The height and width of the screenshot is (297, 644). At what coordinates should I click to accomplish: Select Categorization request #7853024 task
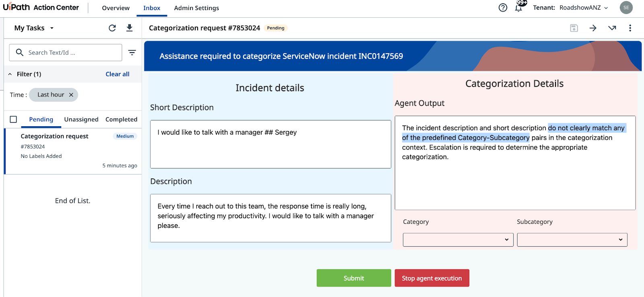(73, 151)
